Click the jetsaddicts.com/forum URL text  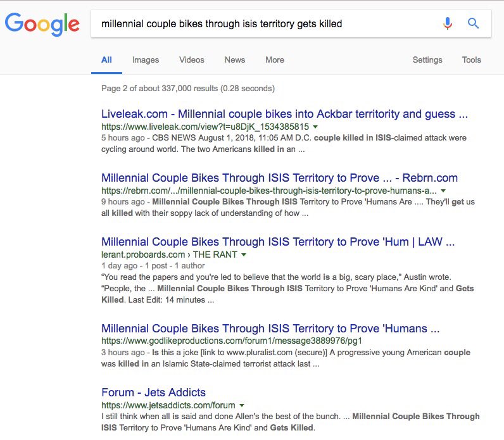tap(168, 405)
